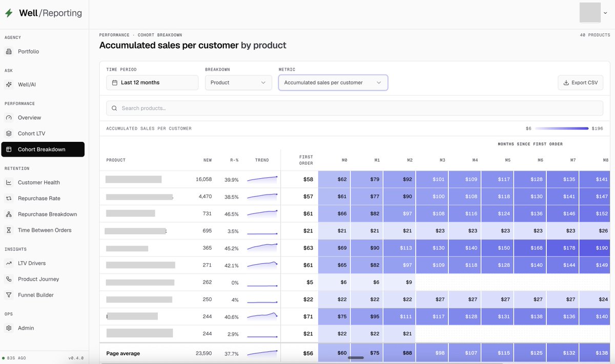
Task: Click the Cohort Breakdown table icon
Action: click(x=8, y=149)
